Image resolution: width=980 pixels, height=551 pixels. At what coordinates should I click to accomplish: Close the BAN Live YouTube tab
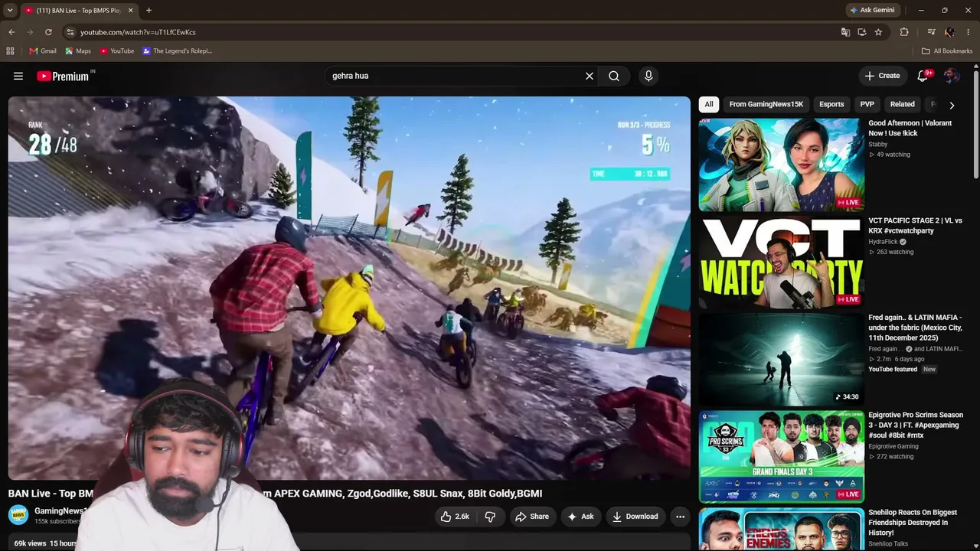tap(130, 10)
